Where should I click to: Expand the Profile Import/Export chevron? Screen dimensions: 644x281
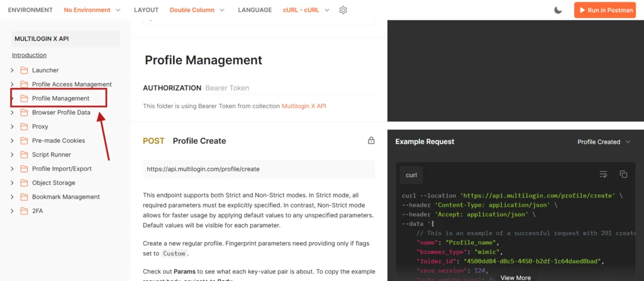13,168
